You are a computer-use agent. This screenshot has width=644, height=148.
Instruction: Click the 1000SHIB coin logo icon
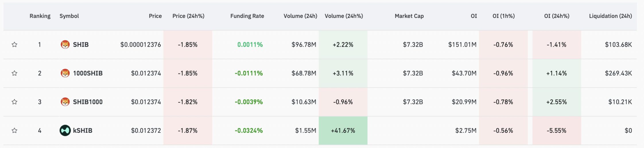(x=65, y=73)
